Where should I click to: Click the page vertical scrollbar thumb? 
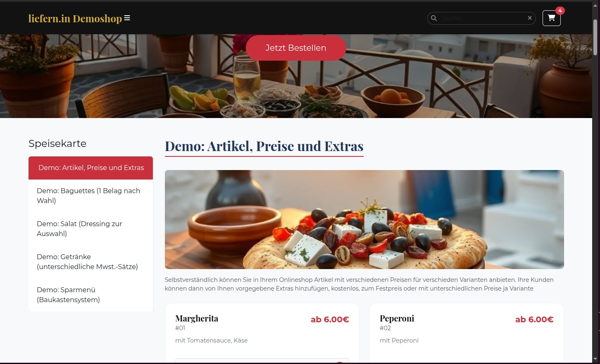click(x=595, y=37)
